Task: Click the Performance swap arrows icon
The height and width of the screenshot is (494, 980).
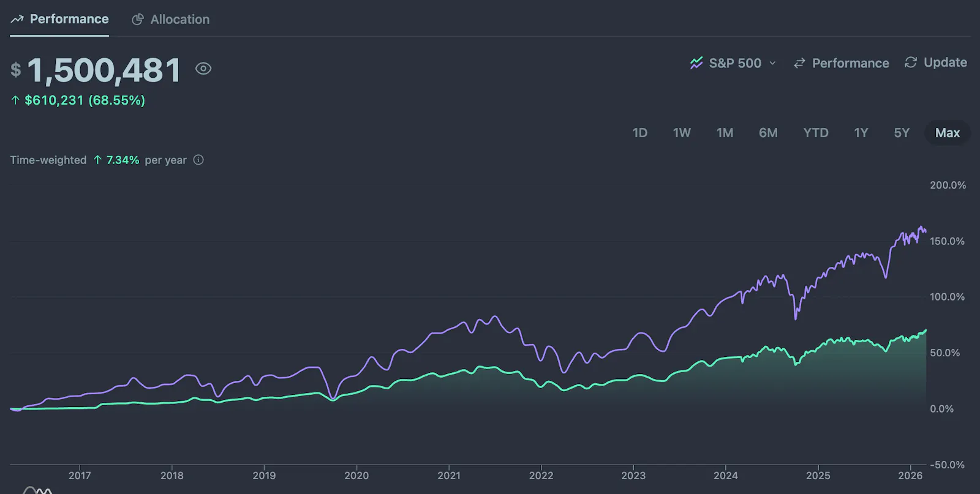Action: [x=799, y=63]
